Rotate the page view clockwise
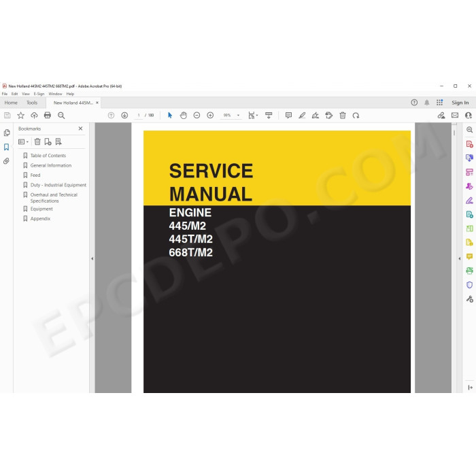 pyautogui.click(x=356, y=116)
